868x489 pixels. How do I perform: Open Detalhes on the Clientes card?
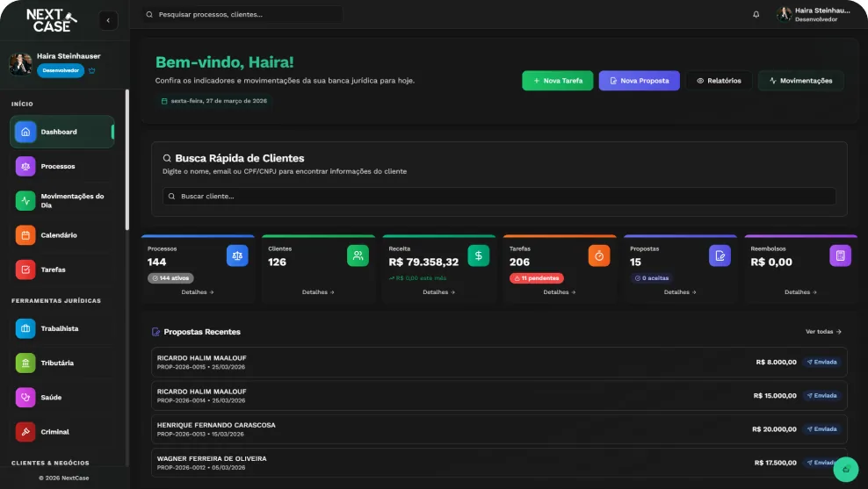coord(318,292)
